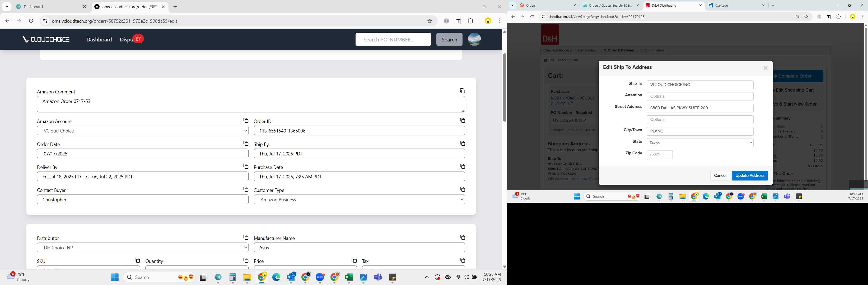Click the Manufacturer Name field showing Asus

[x=359, y=248]
